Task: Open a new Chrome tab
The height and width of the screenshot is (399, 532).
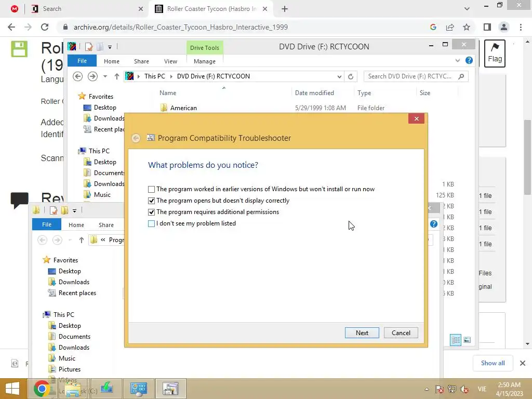Action: (285, 9)
